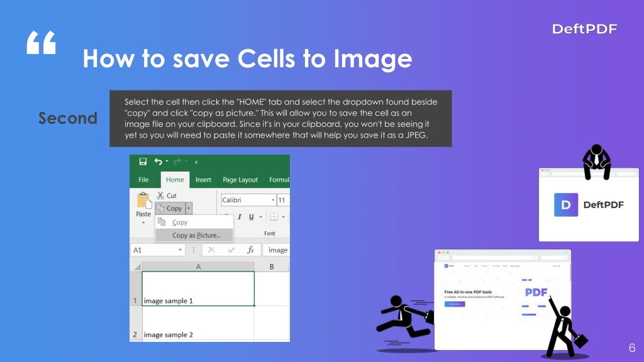Select Copy as Picture... menu entry

(x=194, y=235)
